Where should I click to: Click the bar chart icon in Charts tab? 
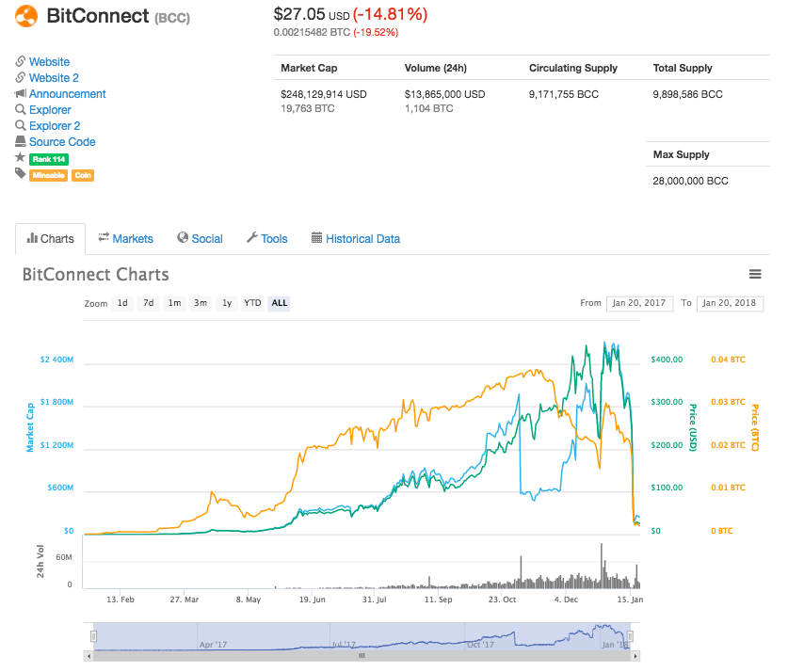32,238
